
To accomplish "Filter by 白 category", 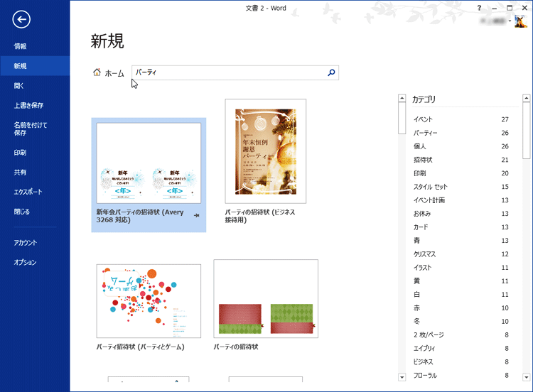I will [461, 295].
